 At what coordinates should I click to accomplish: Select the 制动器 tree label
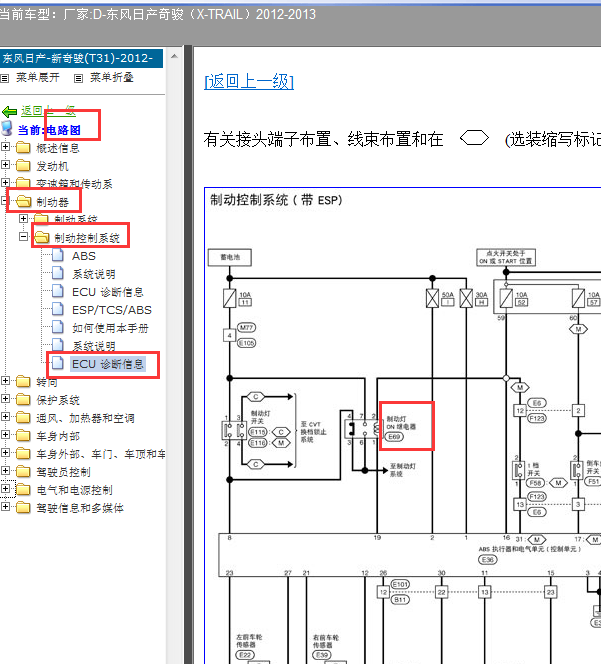coord(53,202)
